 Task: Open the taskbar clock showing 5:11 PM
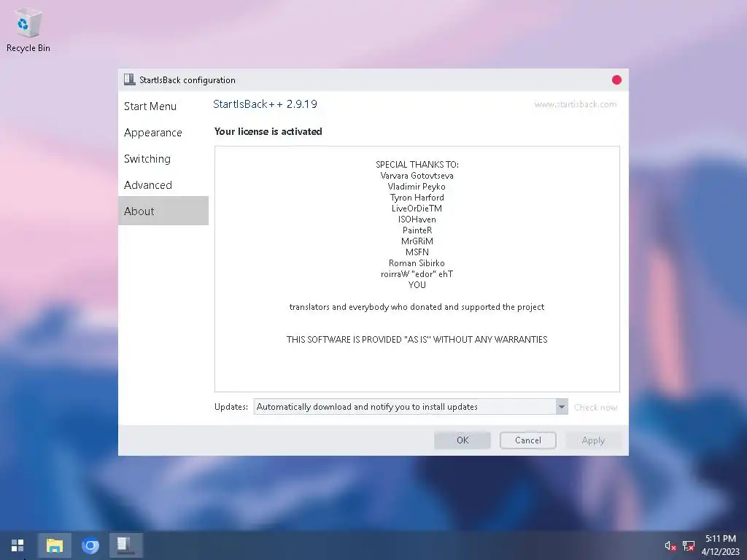coord(720,545)
